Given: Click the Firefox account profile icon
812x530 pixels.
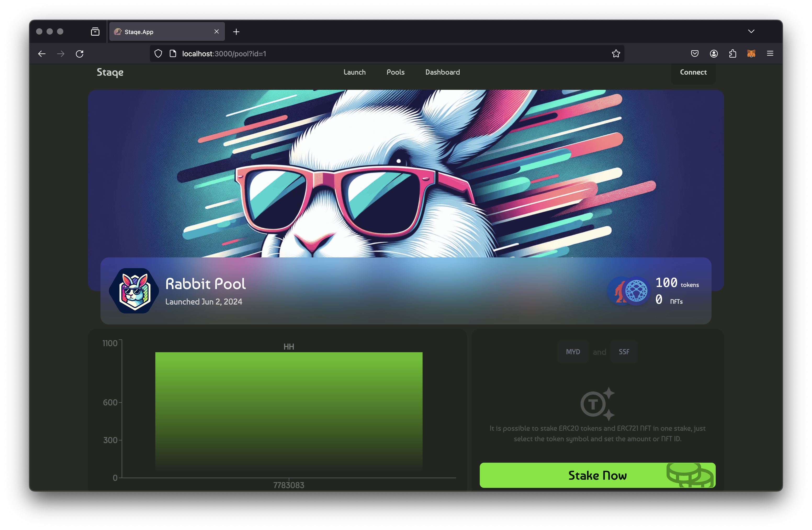Looking at the screenshot, I should tap(713, 54).
